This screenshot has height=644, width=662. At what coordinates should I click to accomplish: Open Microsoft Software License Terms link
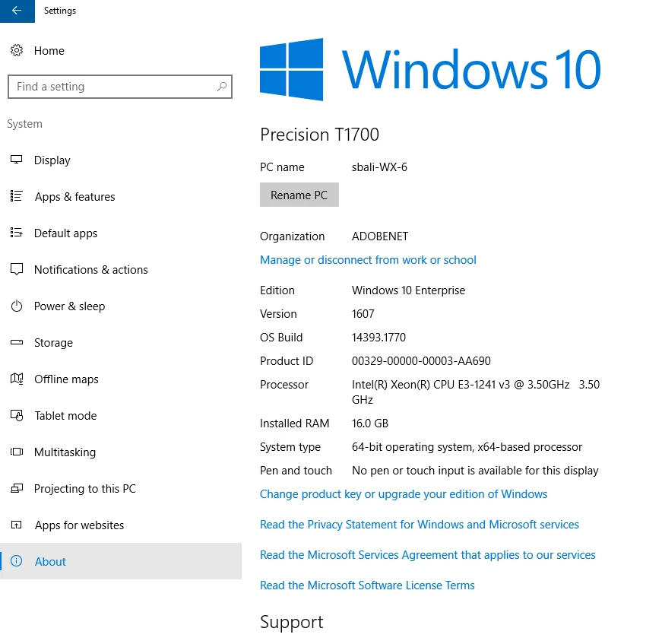(367, 585)
